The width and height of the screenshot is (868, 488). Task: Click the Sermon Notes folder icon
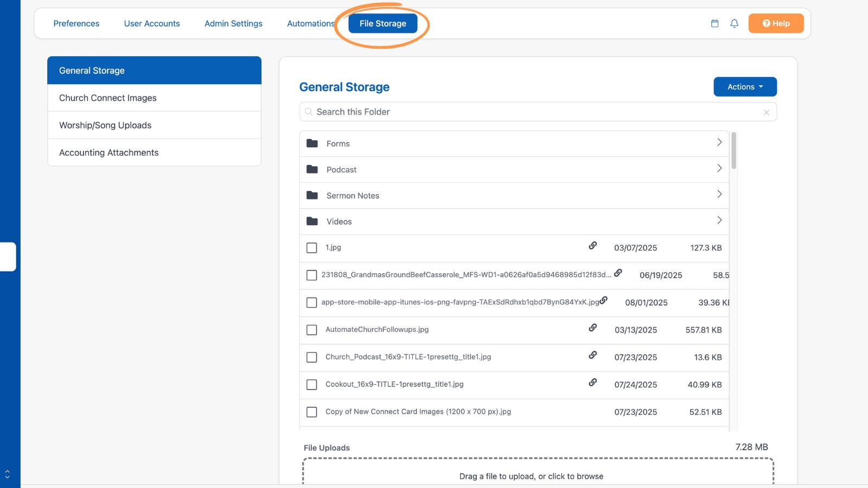click(x=312, y=195)
